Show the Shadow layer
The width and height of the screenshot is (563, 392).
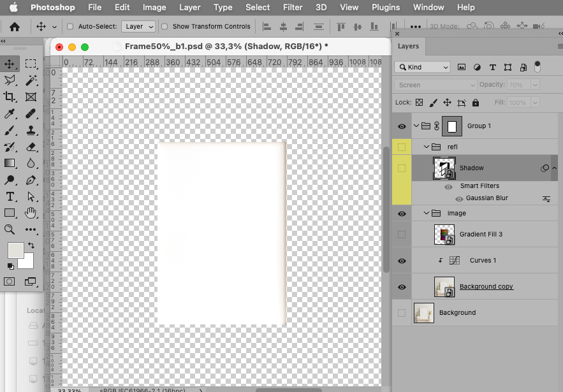(401, 168)
